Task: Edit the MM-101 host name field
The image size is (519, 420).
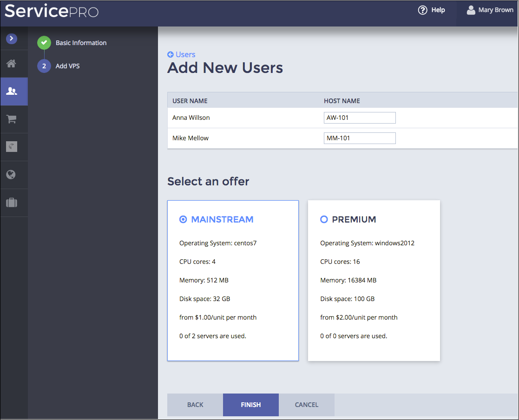Action: [x=360, y=138]
